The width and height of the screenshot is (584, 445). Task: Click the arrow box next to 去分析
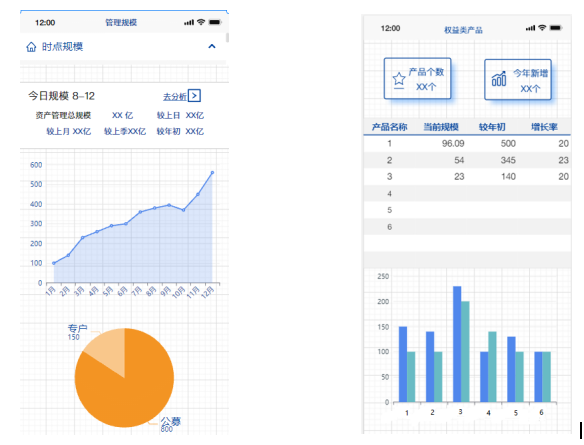pyautogui.click(x=194, y=95)
